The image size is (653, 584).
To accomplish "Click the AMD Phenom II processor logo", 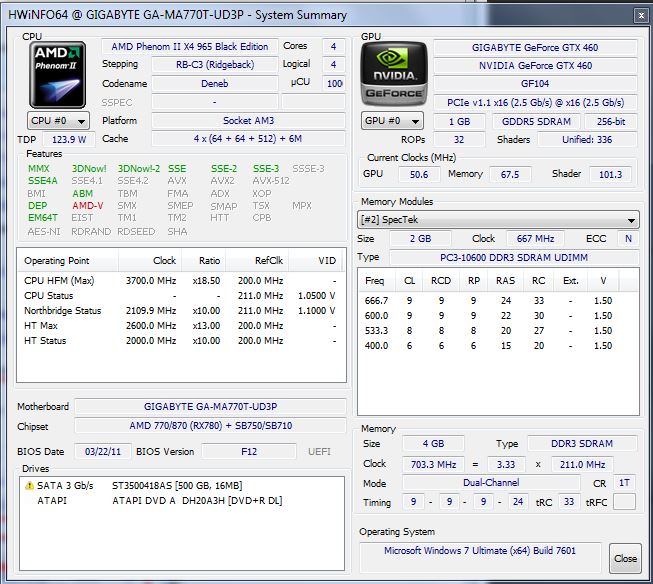I will click(x=57, y=75).
